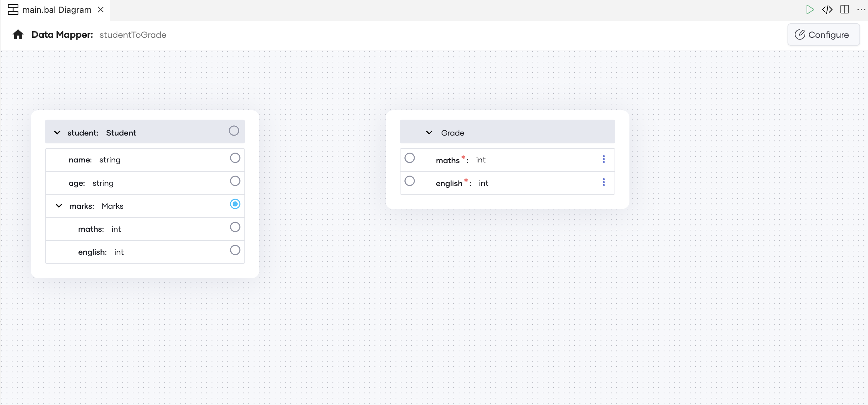This screenshot has width=868, height=405.
Task: Open options menu for Grade's english field
Action: click(x=604, y=182)
